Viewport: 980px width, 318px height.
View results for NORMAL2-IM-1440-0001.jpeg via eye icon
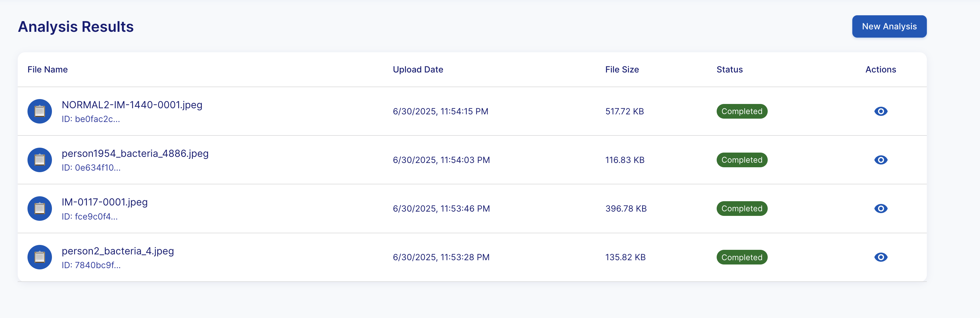coord(880,111)
